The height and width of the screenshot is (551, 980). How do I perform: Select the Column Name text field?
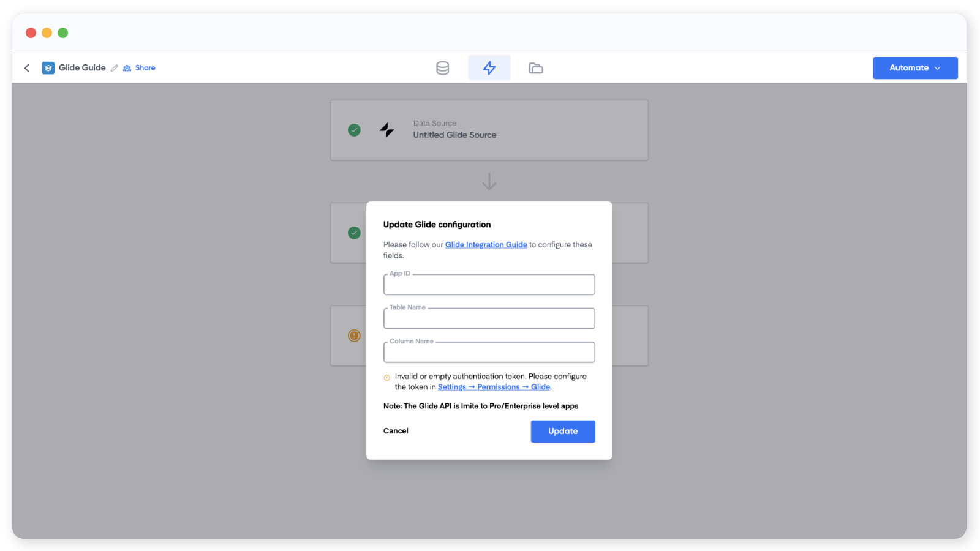click(x=489, y=353)
